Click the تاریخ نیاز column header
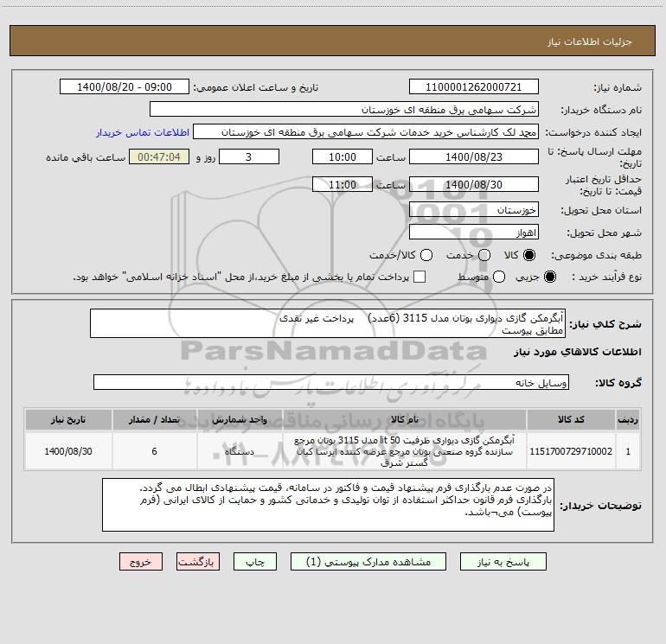Screen dimensions: 666x644 pos(68,419)
